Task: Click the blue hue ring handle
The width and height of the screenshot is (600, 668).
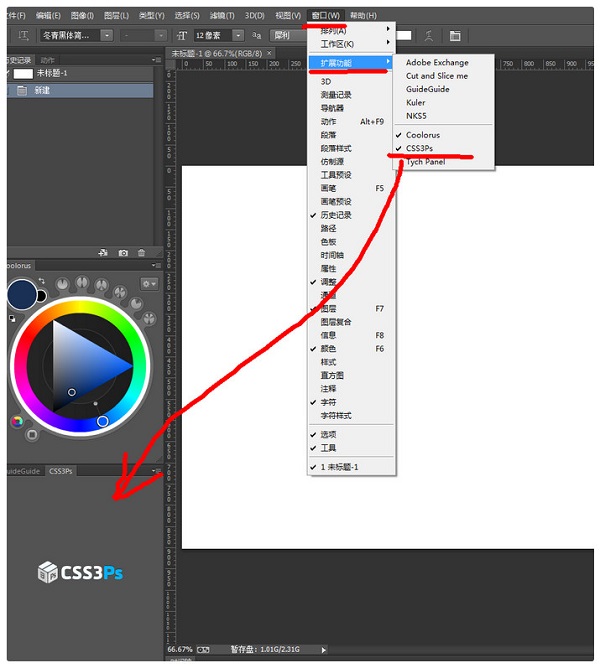Action: (102, 421)
